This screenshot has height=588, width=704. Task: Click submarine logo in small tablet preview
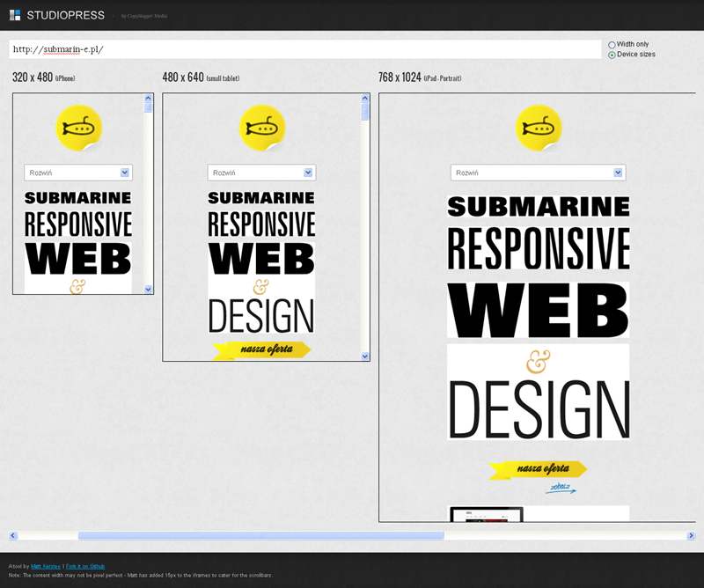(262, 129)
